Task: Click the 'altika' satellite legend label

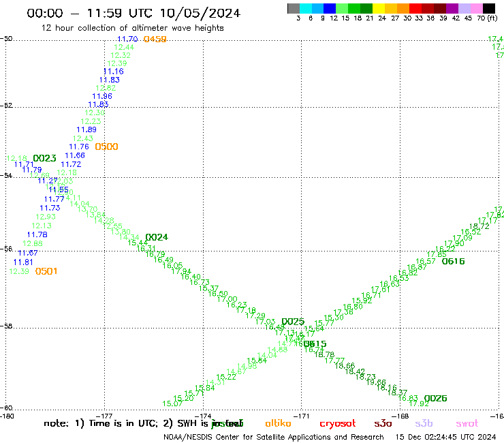Action: click(x=278, y=423)
